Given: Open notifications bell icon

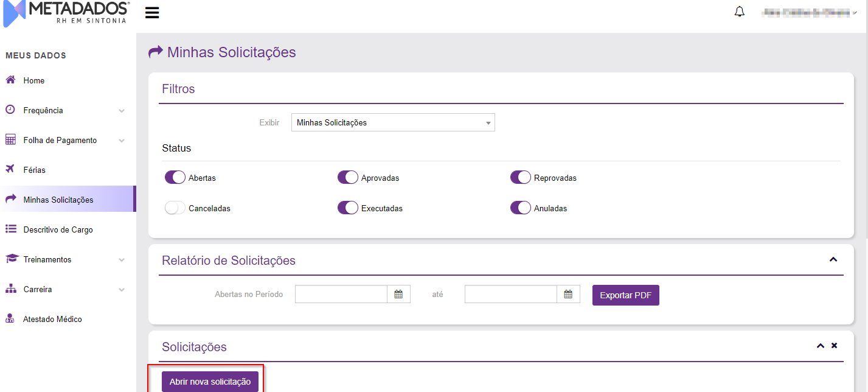Looking at the screenshot, I should click(740, 12).
